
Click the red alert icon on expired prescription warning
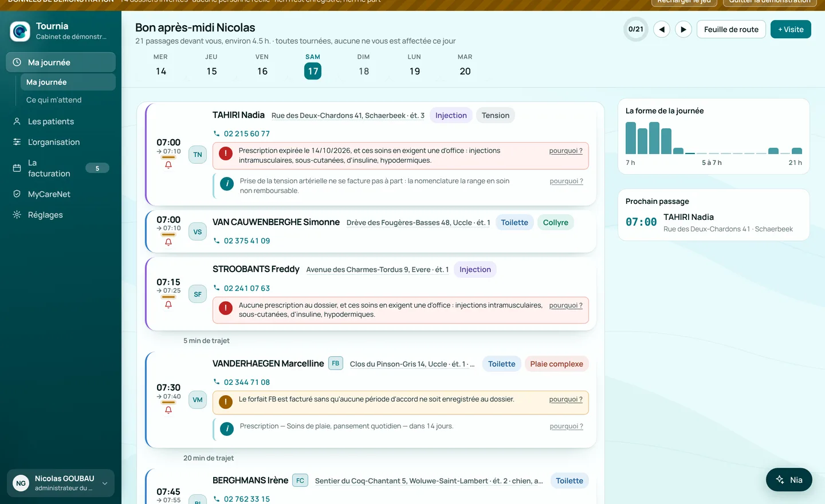pos(226,153)
